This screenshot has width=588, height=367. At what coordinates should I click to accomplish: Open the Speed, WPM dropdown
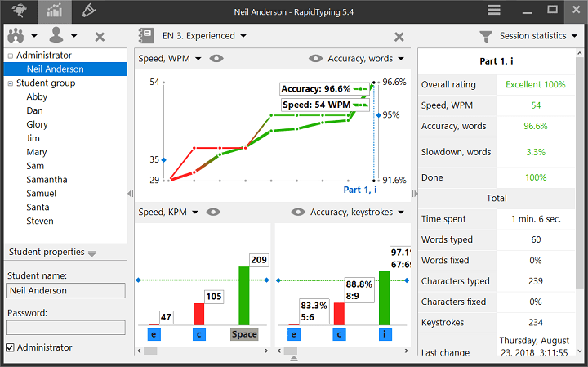click(x=170, y=59)
